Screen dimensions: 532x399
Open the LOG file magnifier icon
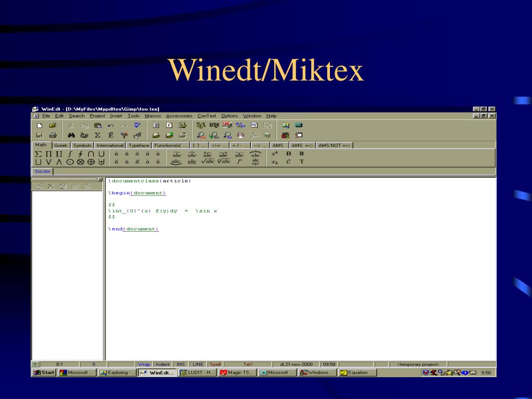tap(201, 136)
